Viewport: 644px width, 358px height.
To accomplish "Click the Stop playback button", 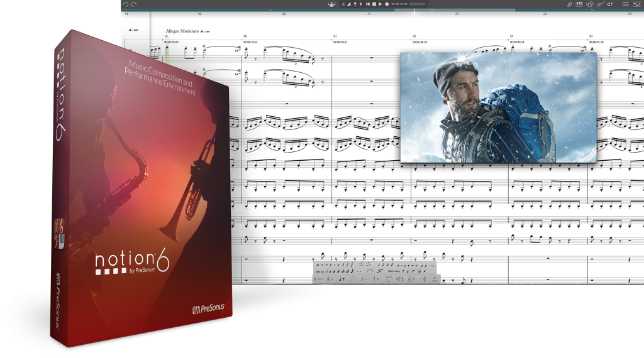I will point(374,4).
